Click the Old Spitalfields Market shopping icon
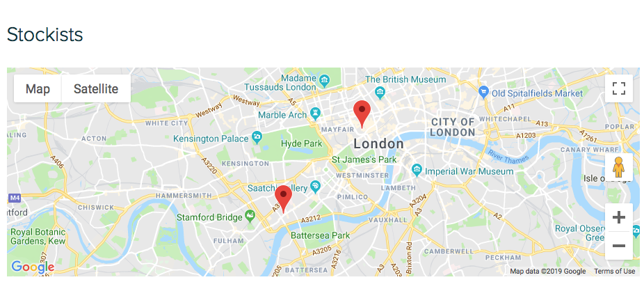The width and height of the screenshot is (644, 282). coord(483,91)
